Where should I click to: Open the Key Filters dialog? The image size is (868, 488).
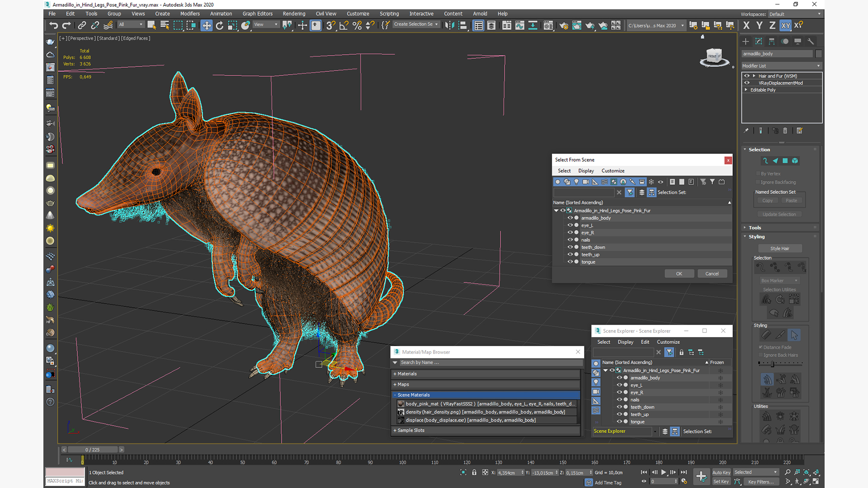761,482
